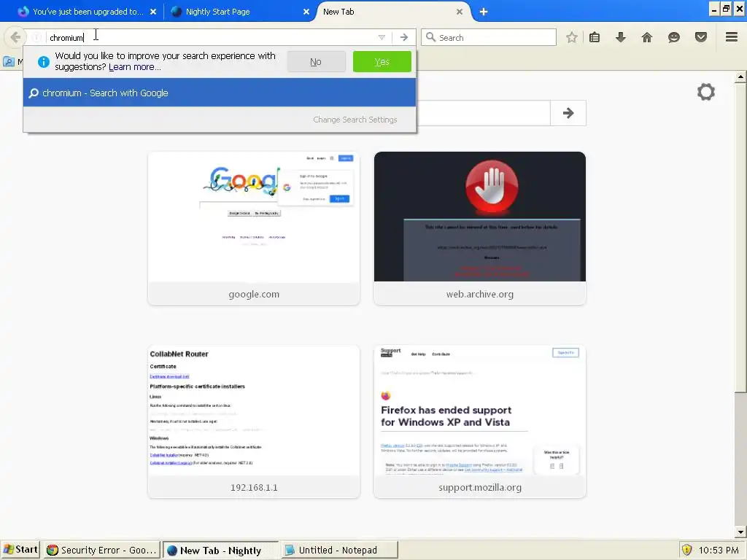Close the 'You've just been upgraded' tab
The width and height of the screenshot is (747, 560).
tap(153, 12)
